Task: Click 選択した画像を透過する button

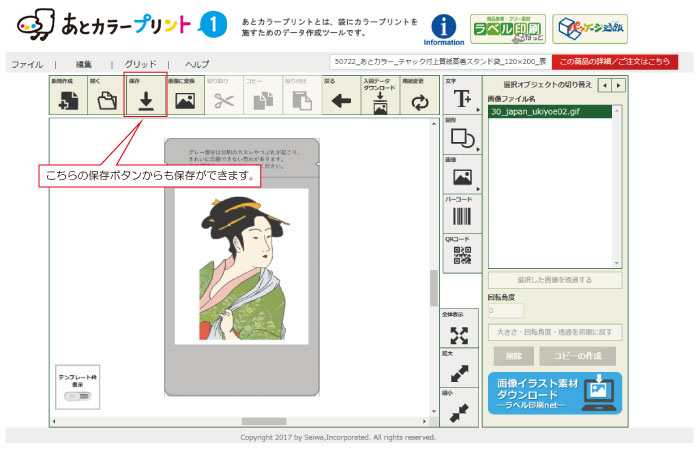Action: 554,280
